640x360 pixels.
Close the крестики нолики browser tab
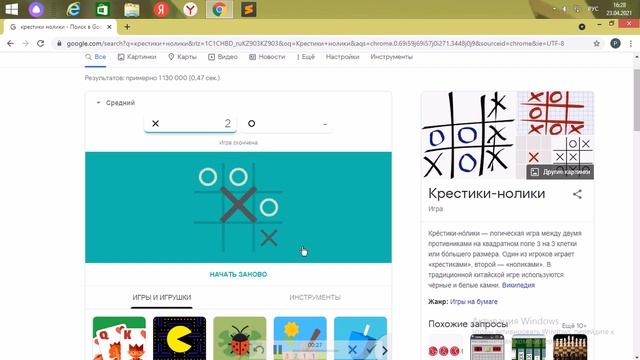coord(109,27)
